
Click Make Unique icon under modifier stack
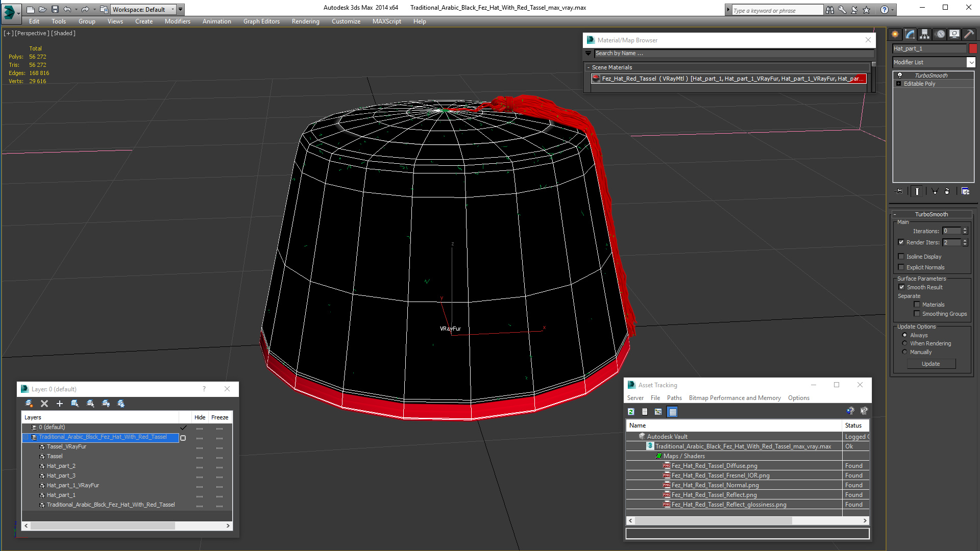pos(935,191)
